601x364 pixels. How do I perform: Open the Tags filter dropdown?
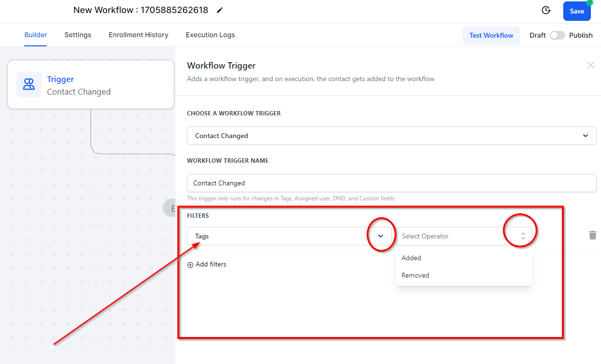[289, 236]
